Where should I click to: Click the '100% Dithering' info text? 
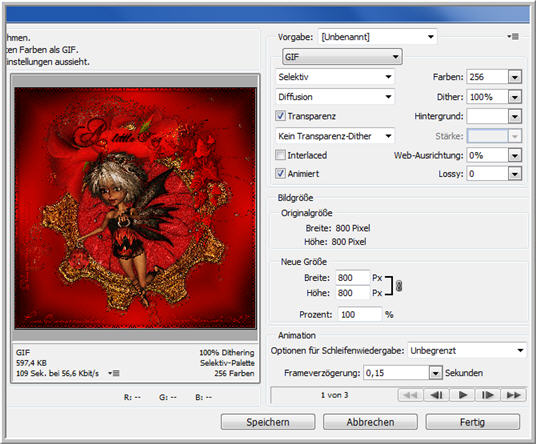point(227,352)
